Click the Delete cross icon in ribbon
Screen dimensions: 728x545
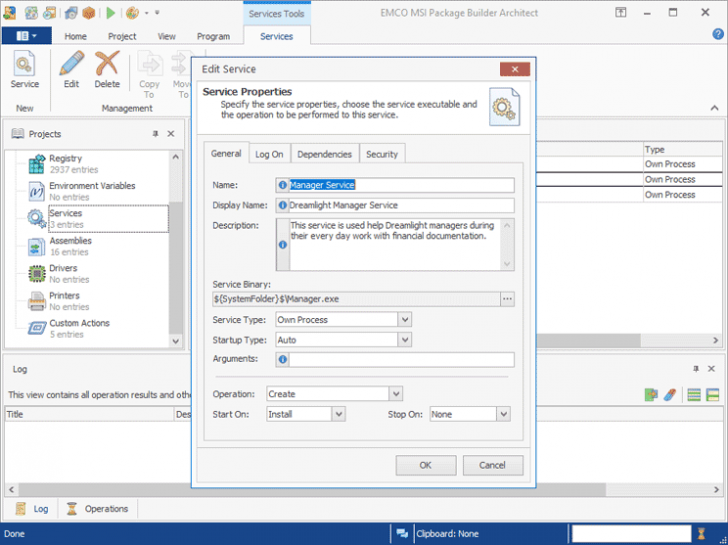107,64
